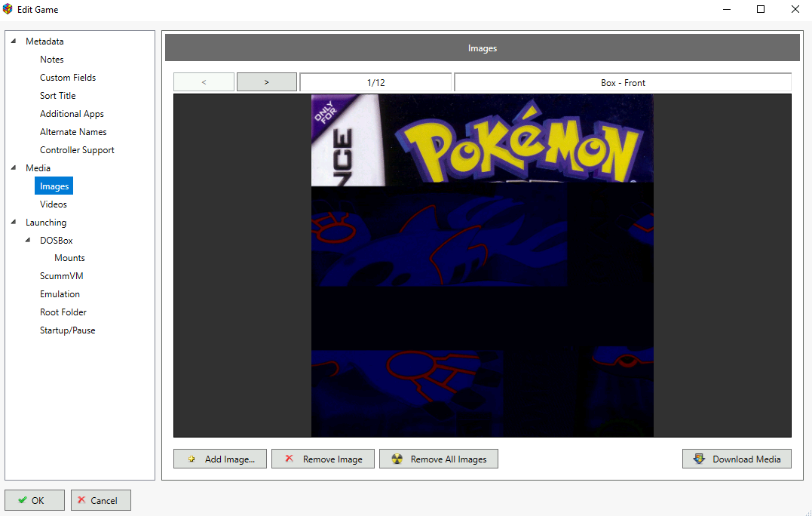Collapse the Launching tree section

click(x=14, y=223)
